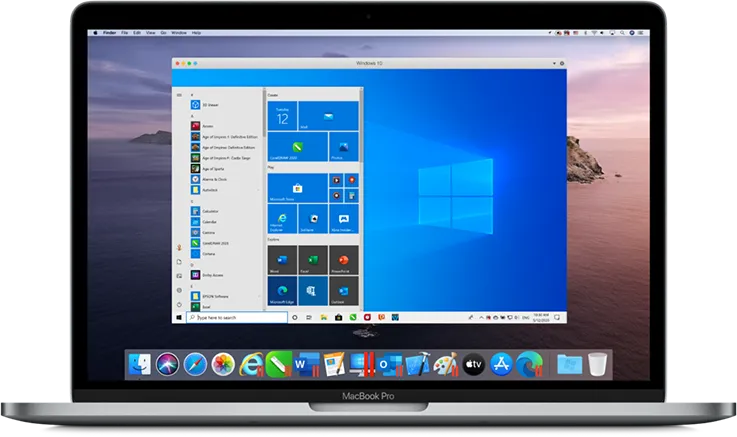Open the Xbox Insider tile
Viewport: 737px width, 437px height.
coord(344,219)
